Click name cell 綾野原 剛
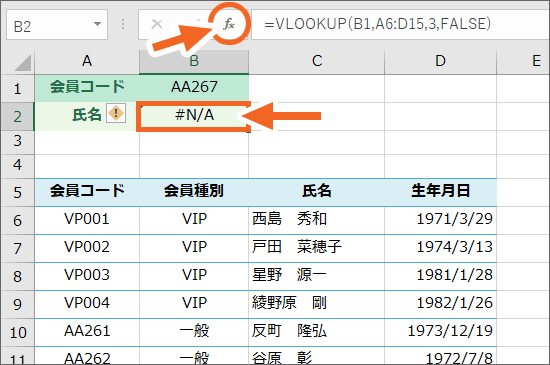The image size is (550, 365). tap(317, 304)
